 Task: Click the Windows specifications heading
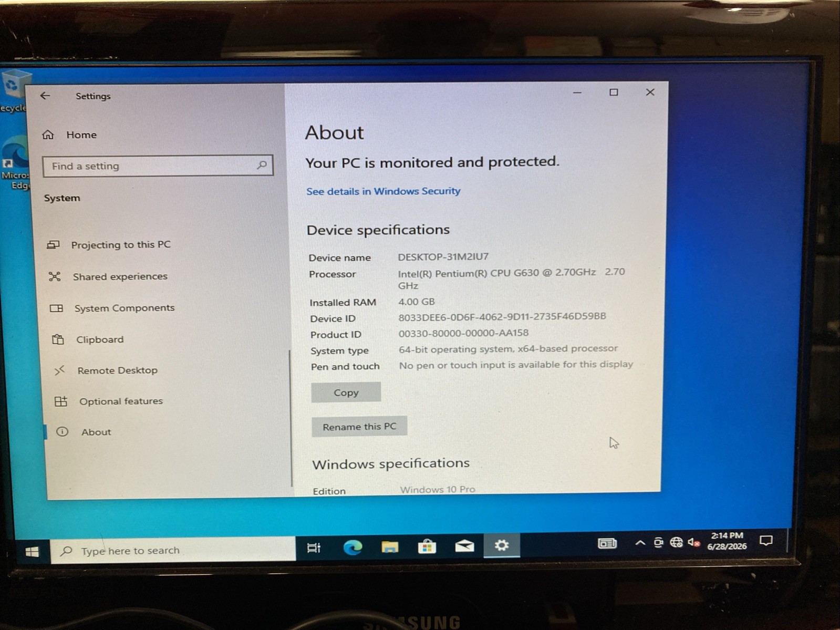coord(391,463)
